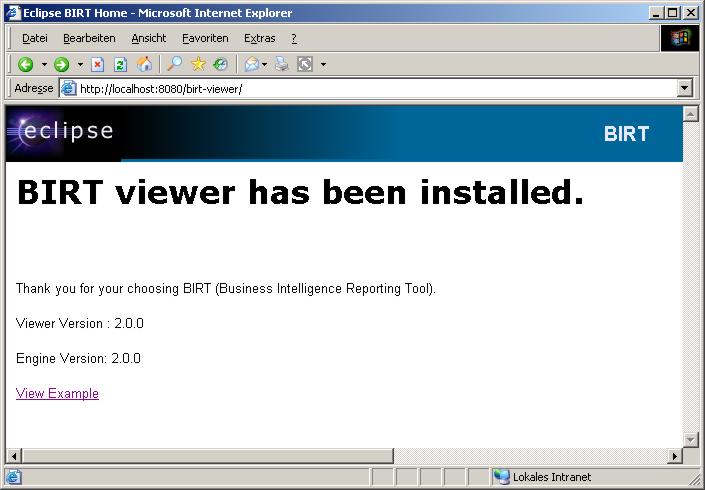Click the IE page icon in status bar

(13, 477)
